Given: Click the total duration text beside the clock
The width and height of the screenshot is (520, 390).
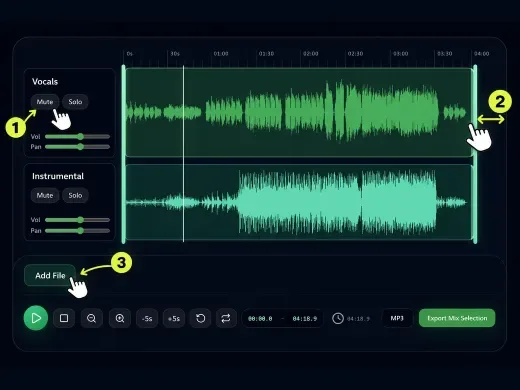Looking at the screenshot, I should click(x=358, y=319).
